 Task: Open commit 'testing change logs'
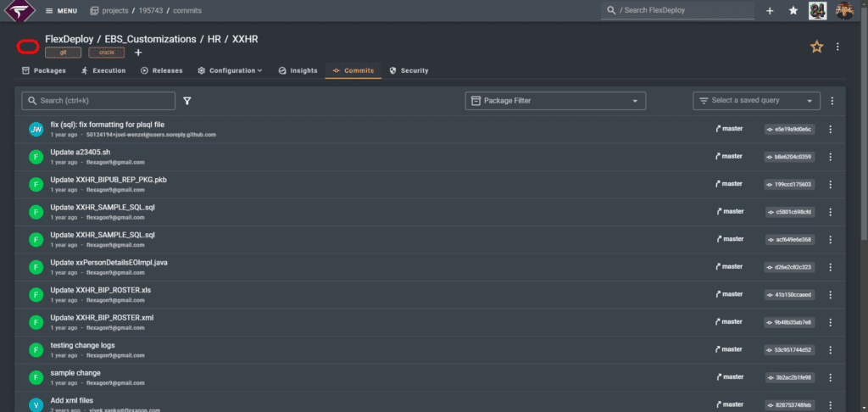[x=82, y=346]
